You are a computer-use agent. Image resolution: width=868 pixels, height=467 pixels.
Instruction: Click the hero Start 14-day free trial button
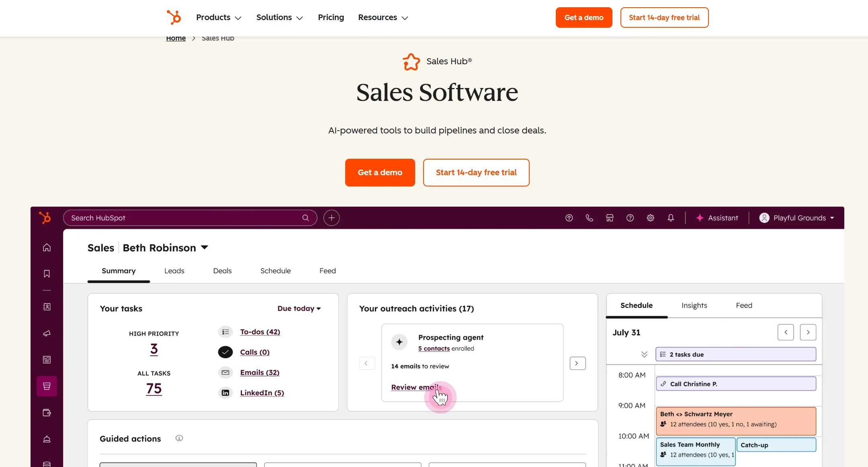tap(476, 172)
